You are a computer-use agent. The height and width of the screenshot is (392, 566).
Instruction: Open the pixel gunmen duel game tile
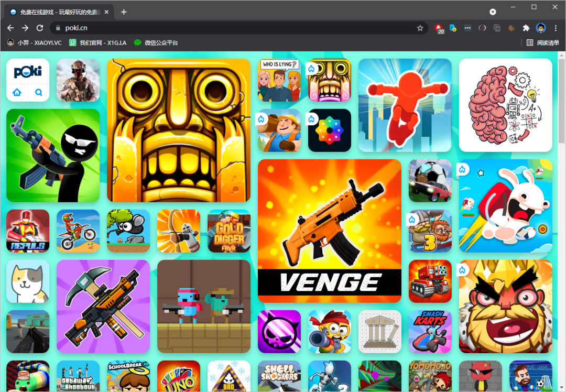pos(204,307)
